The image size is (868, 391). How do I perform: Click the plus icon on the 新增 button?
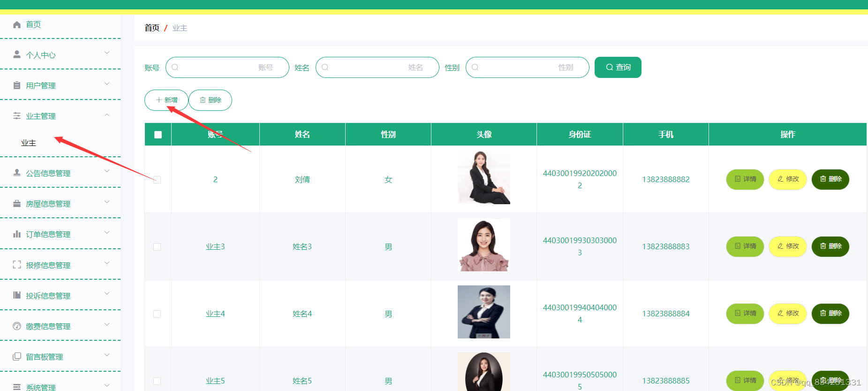pyautogui.click(x=159, y=100)
